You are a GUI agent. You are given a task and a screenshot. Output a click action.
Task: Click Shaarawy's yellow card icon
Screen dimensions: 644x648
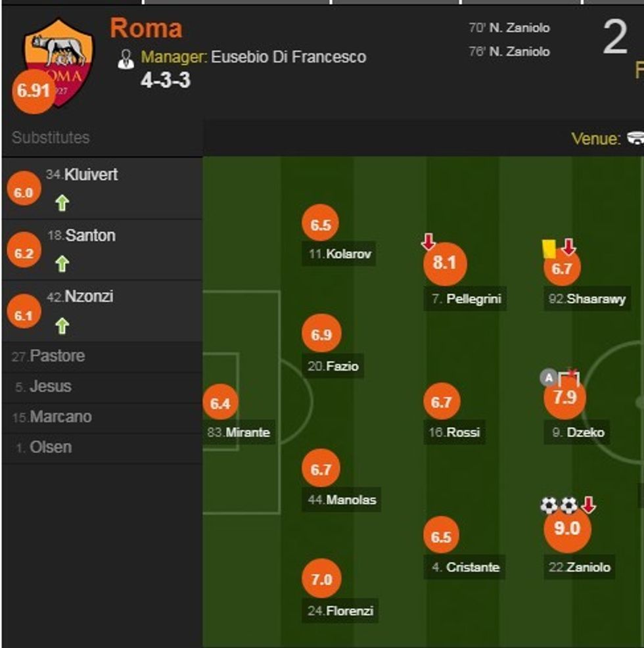(x=549, y=248)
